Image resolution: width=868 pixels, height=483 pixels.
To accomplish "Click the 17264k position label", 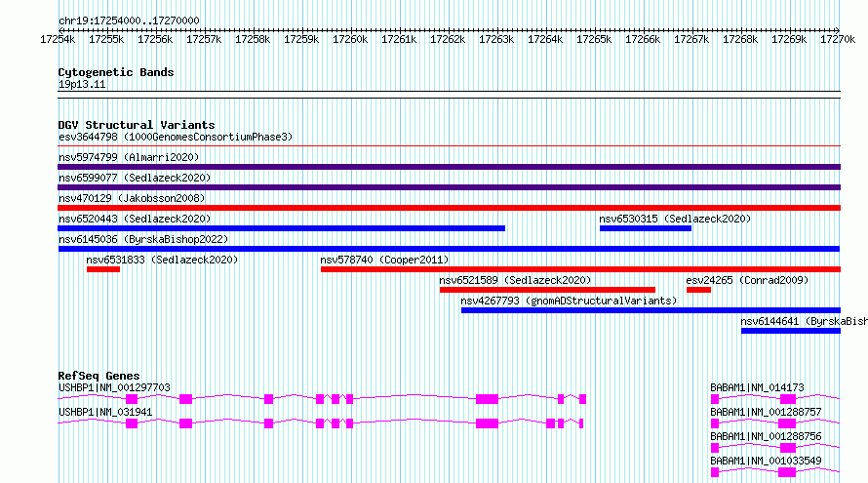I will (545, 39).
